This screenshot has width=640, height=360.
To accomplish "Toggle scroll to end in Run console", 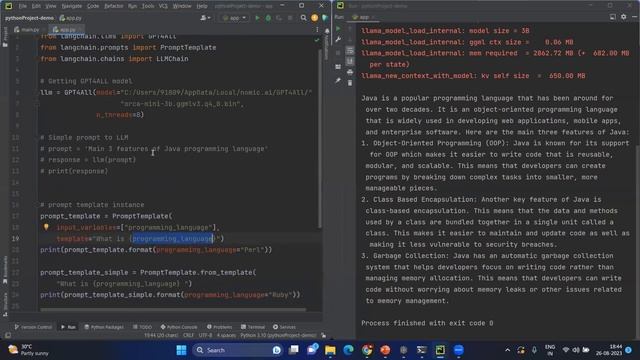I will tap(350, 61).
